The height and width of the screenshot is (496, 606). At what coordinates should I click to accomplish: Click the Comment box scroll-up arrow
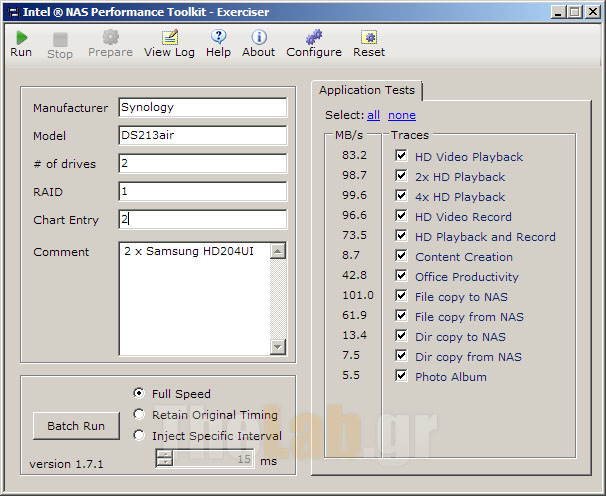point(278,251)
